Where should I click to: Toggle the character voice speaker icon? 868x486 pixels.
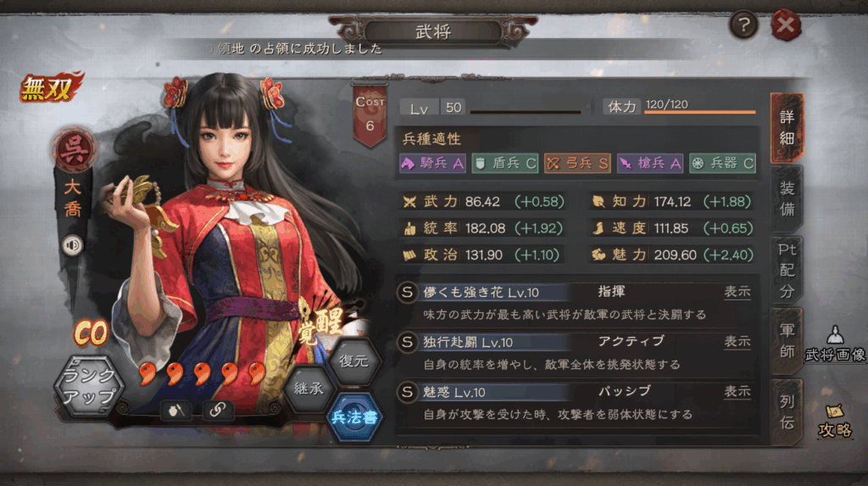click(x=73, y=245)
